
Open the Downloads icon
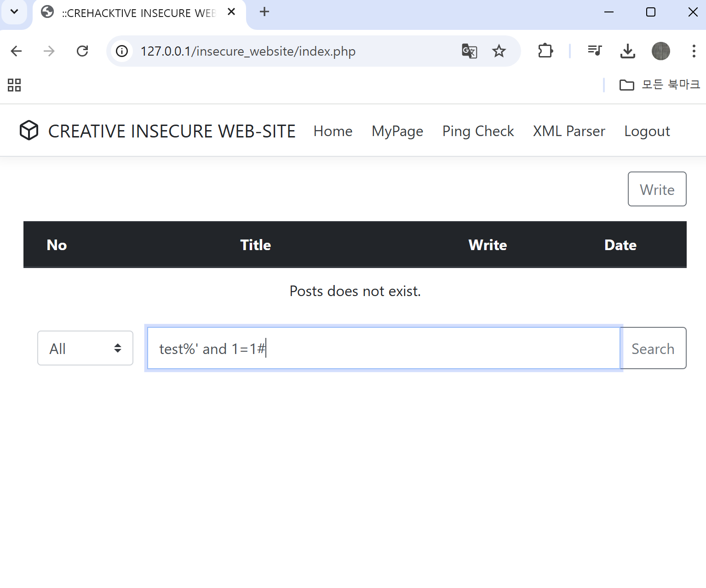(627, 51)
